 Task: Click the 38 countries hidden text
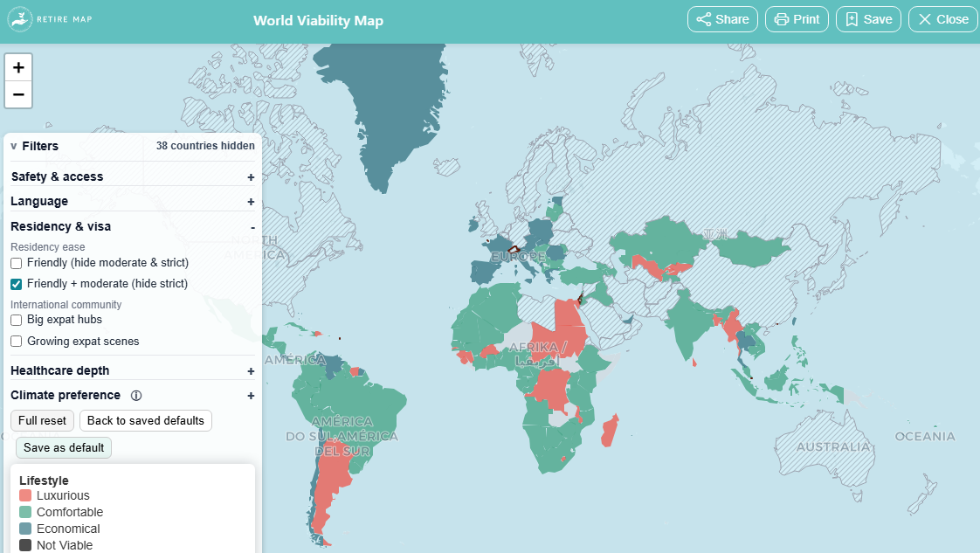click(205, 146)
